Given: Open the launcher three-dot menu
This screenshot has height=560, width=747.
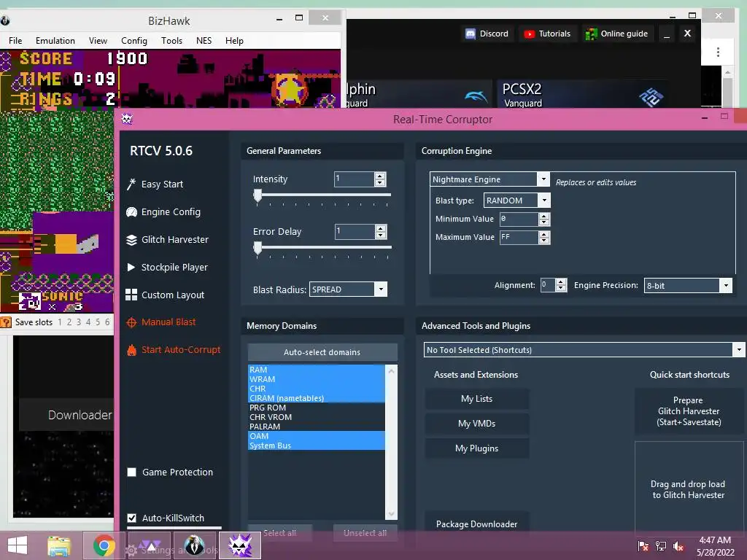Looking at the screenshot, I should [718, 52].
